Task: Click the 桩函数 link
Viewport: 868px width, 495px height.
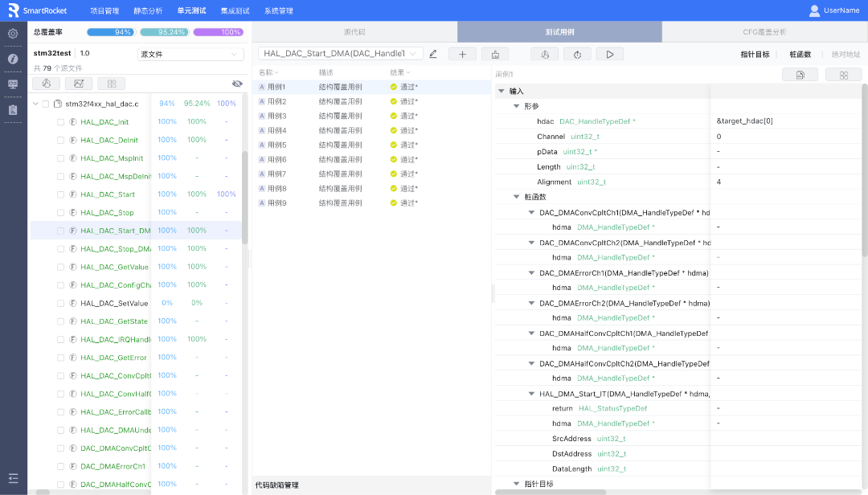Action: click(x=800, y=55)
